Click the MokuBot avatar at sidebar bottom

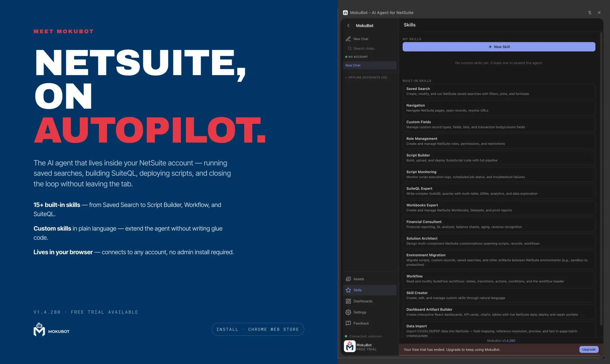click(x=350, y=346)
